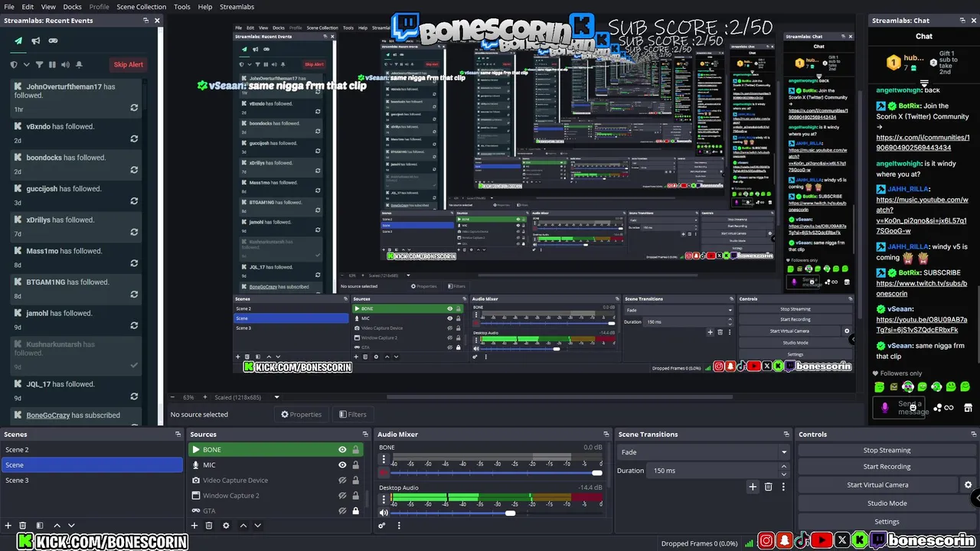Open the Edit menu
The height and width of the screenshot is (551, 980).
tap(28, 7)
